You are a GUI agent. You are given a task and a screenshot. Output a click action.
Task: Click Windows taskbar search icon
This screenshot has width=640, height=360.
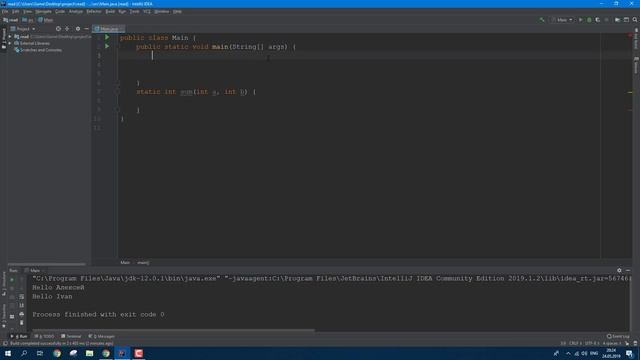click(x=24, y=353)
